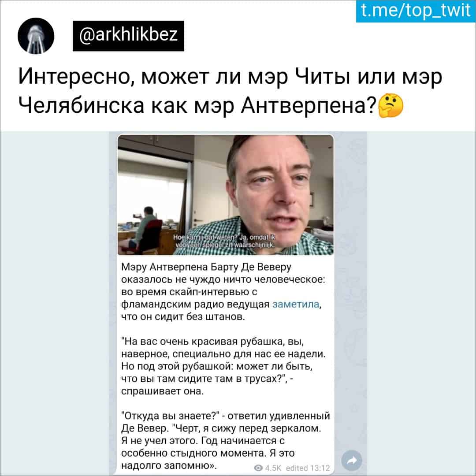Click the Dutch subtitle caption on the video
The image size is (476, 476).
pos(224,241)
